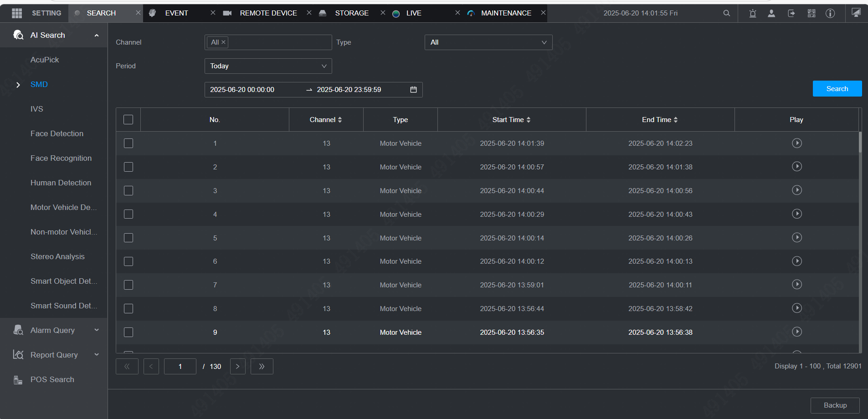
Task: Check the box for row 7
Action: [x=128, y=285]
